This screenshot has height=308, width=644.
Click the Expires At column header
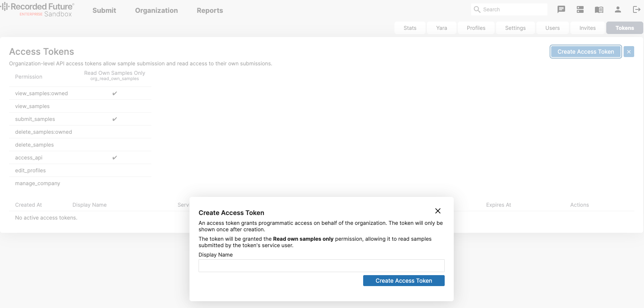click(x=499, y=205)
